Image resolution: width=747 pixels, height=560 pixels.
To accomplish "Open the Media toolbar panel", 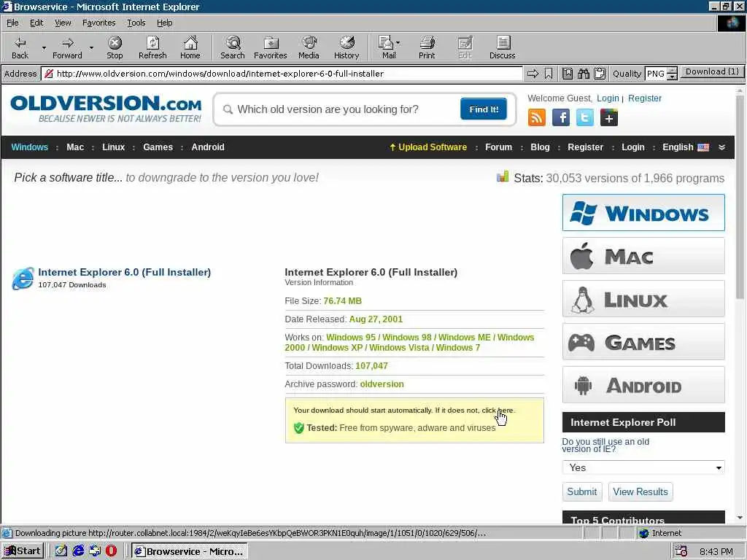I will coord(309,47).
